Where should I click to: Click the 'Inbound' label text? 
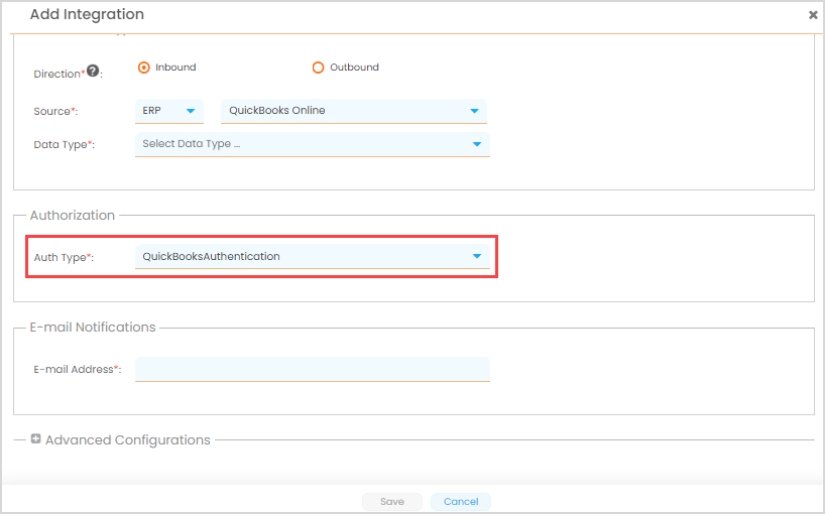tap(175, 68)
